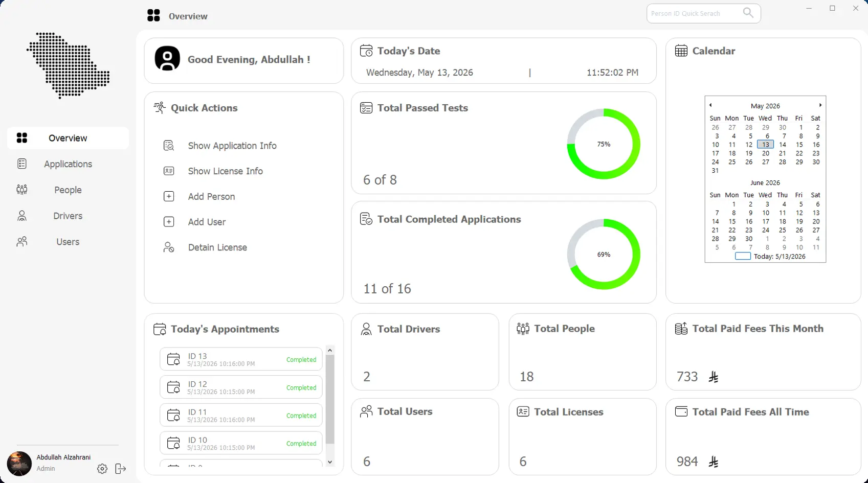This screenshot has width=868, height=483.
Task: Click the Add Person plus icon
Action: tap(169, 196)
